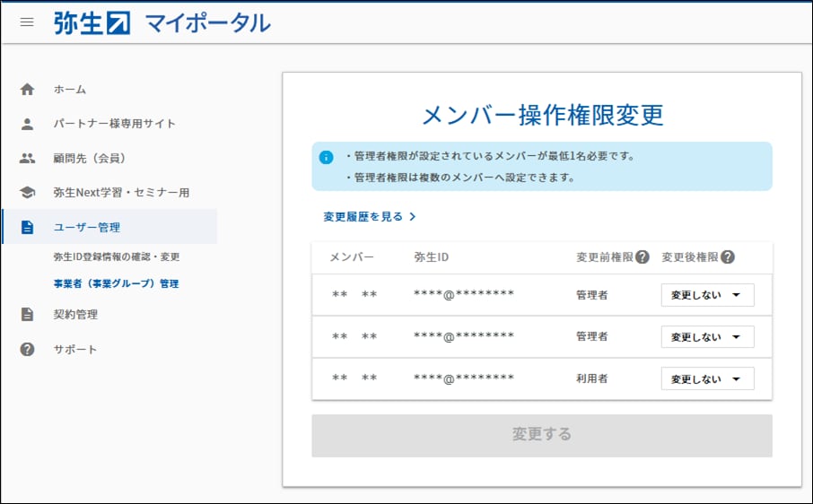Select ユーザー管理 in the sidebar
This screenshot has height=504, width=813.
click(87, 228)
